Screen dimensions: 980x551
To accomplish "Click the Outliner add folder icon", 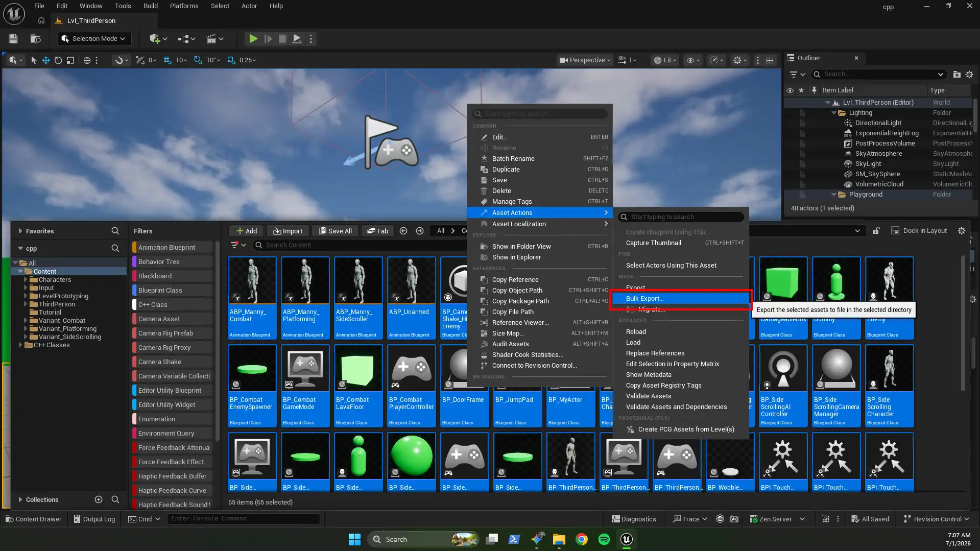I will pyautogui.click(x=957, y=75).
